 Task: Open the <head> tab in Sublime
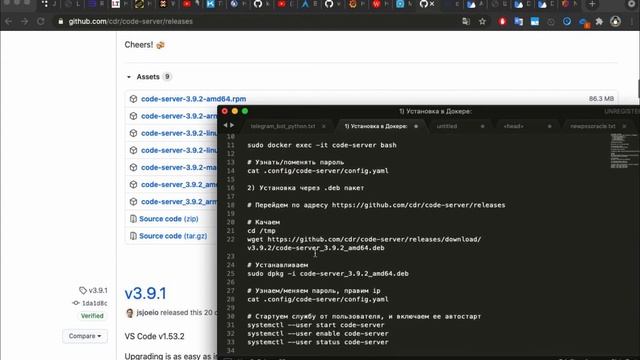tap(513, 126)
